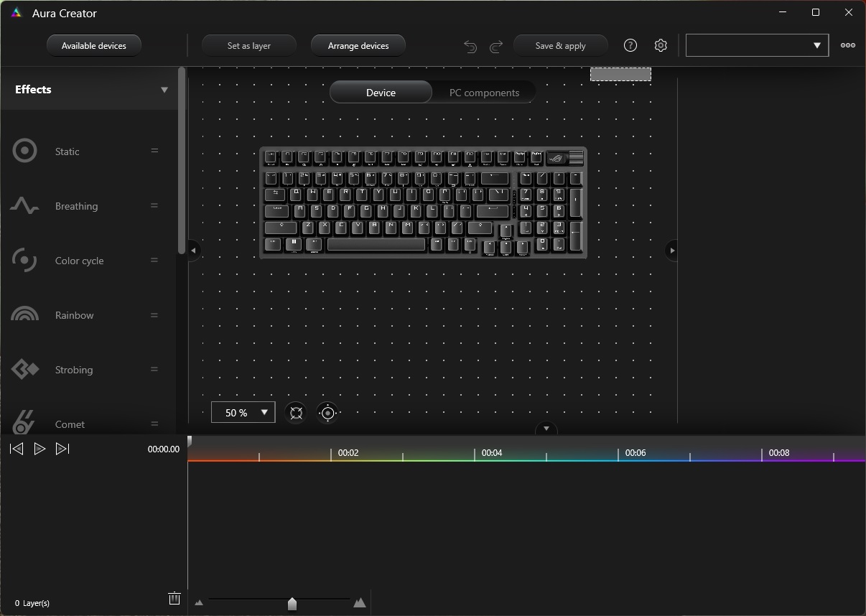Click the Rainbow effect label

coord(74,315)
